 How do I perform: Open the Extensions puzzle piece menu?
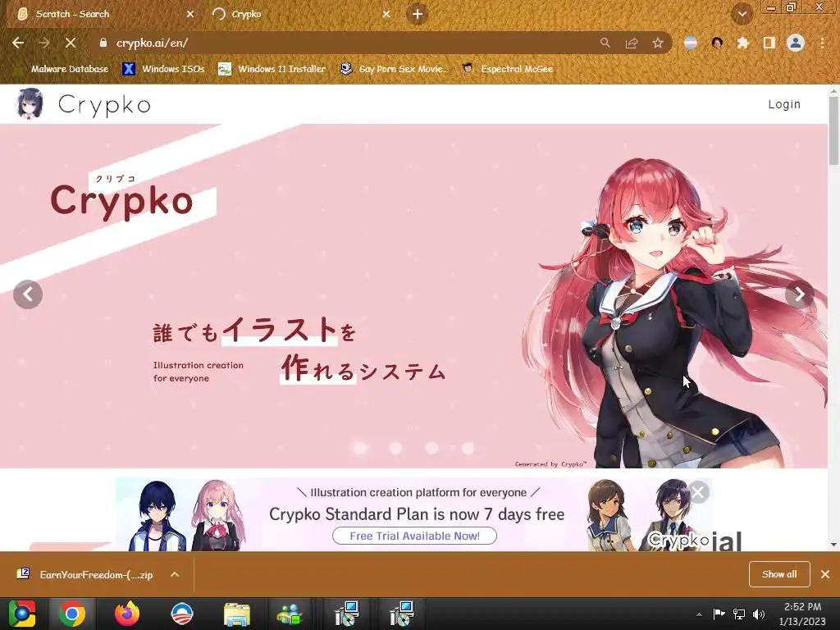coord(742,43)
